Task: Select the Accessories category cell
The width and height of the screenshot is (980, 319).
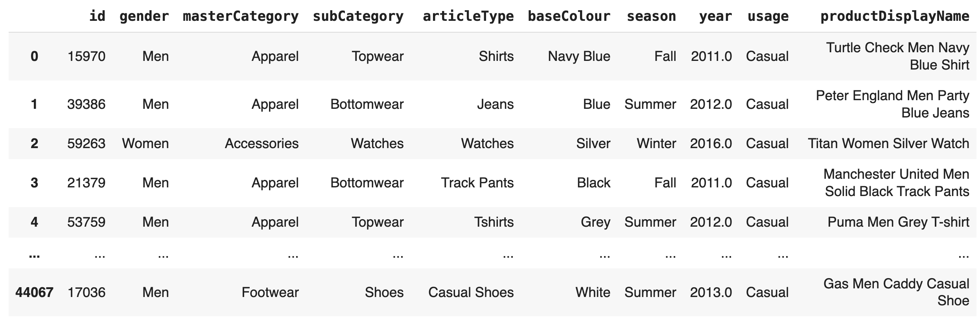Action: (262, 143)
